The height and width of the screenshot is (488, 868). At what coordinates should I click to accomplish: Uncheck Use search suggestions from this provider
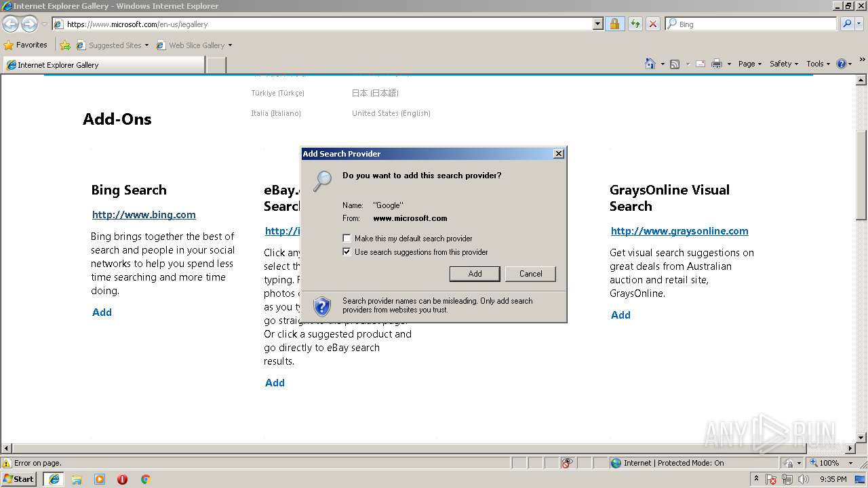pos(347,252)
